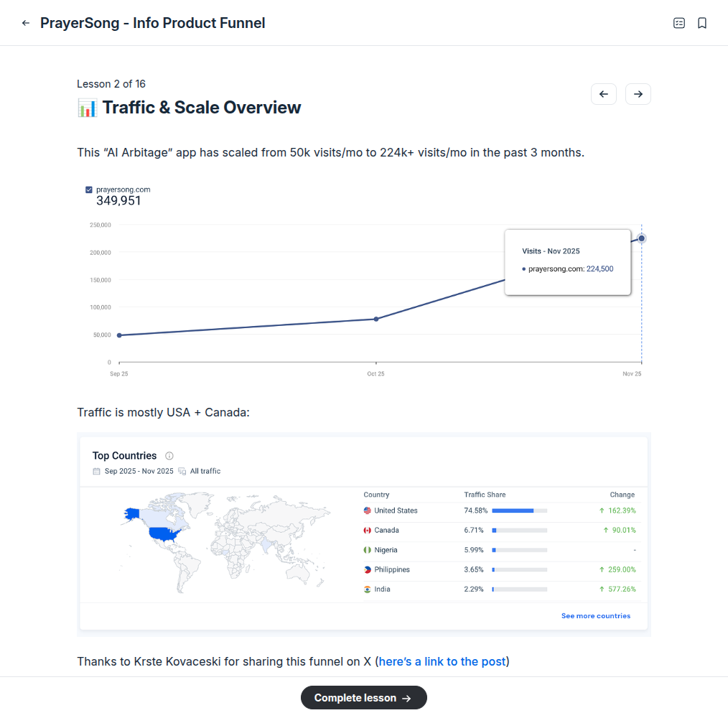
Task: Click the 'Change' column header
Action: coord(622,495)
